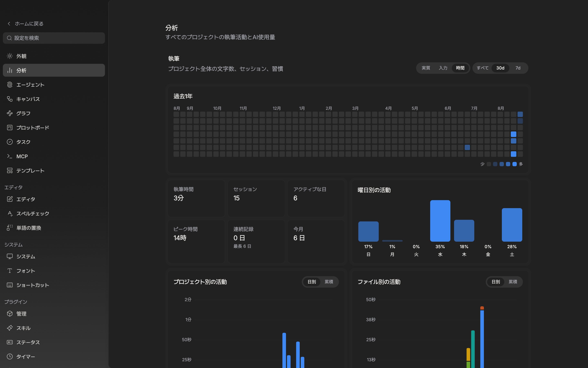Click the canvas icon for キャンバス
Image resolution: width=588 pixels, height=368 pixels.
(10, 99)
